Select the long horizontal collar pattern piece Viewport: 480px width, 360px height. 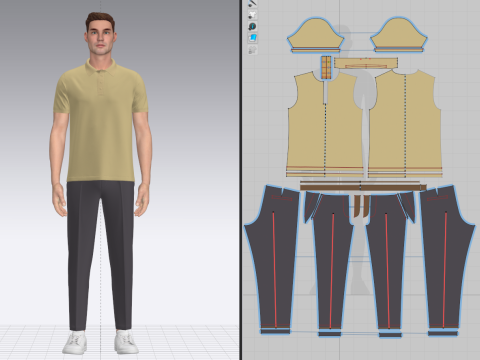point(366,63)
